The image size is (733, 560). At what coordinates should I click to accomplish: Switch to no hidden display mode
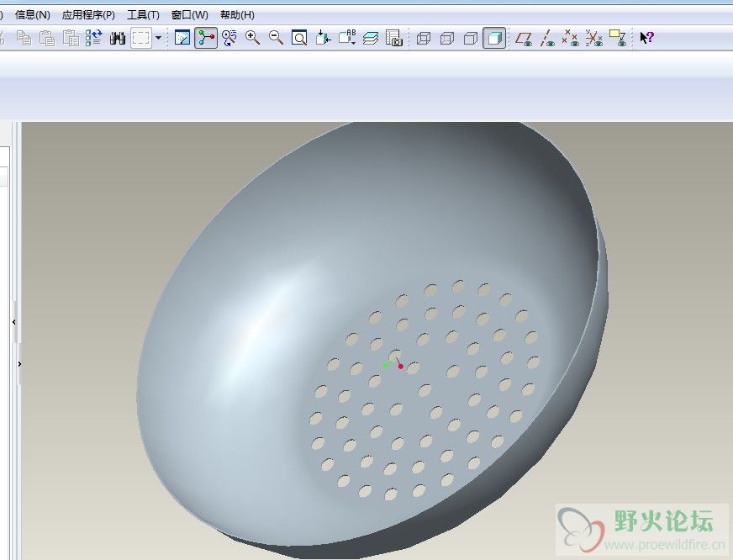tap(470, 38)
